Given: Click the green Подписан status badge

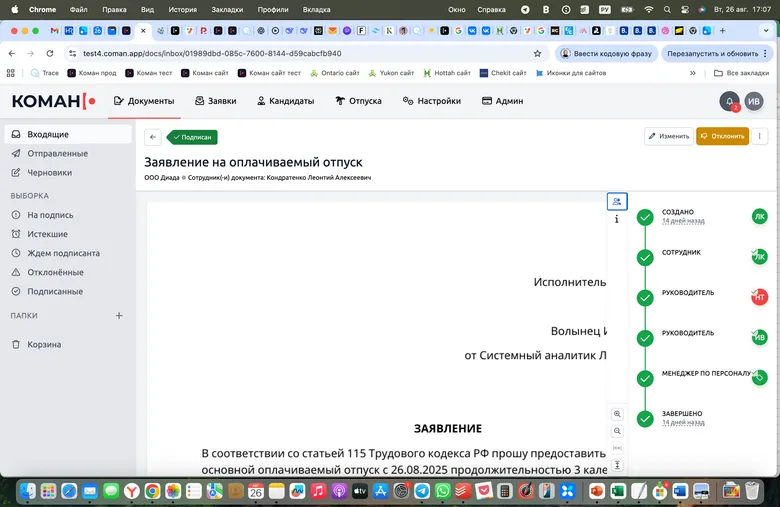Looking at the screenshot, I should coord(192,137).
